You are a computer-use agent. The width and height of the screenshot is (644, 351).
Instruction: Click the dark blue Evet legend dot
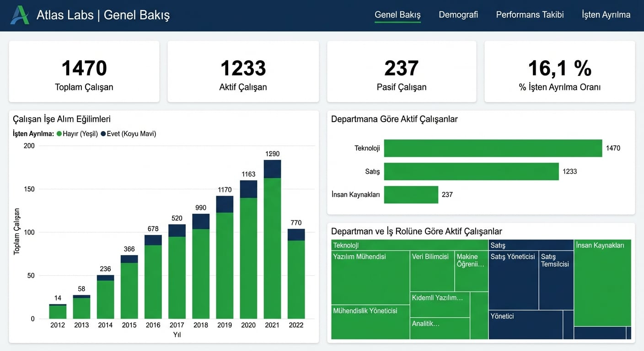[x=103, y=134]
